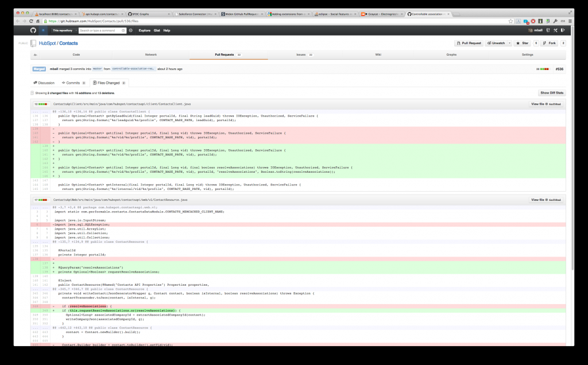588x365 pixels.
Task: Click the sign out icon
Action: click(563, 30)
